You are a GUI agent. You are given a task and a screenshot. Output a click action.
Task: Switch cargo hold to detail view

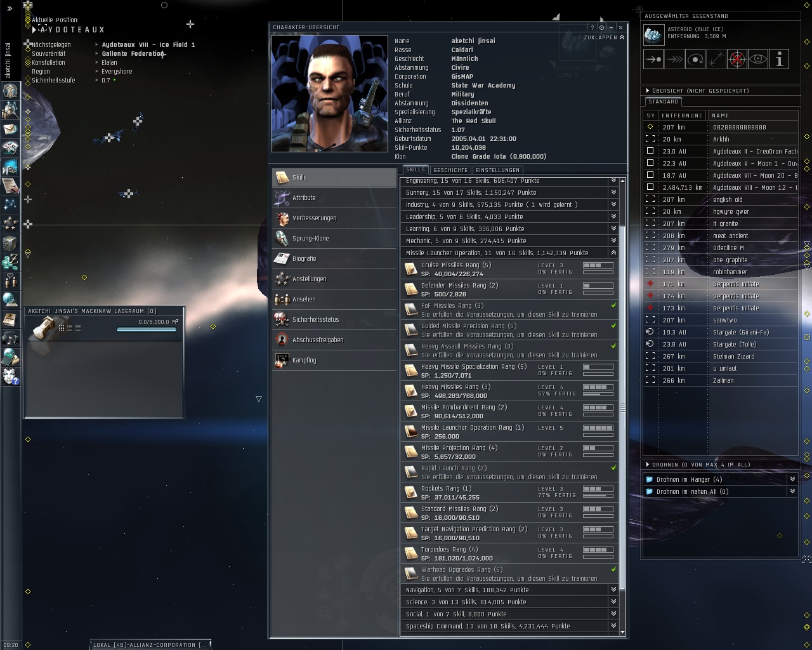70,328
